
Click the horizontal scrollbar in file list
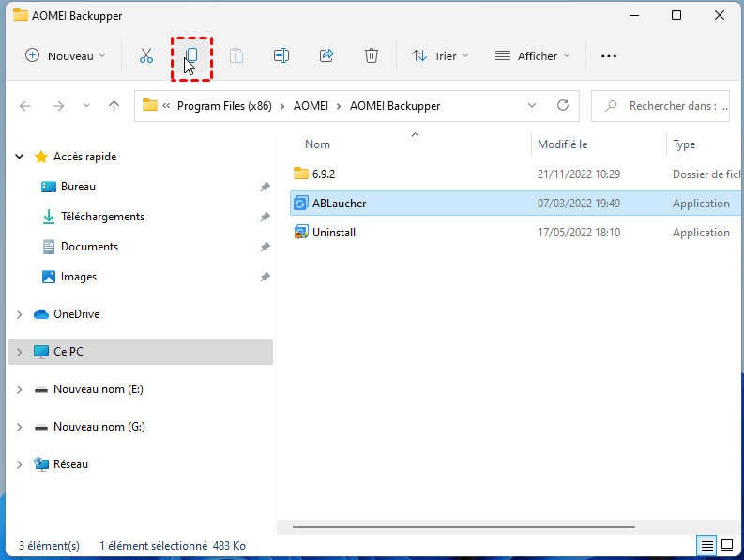[463, 527]
